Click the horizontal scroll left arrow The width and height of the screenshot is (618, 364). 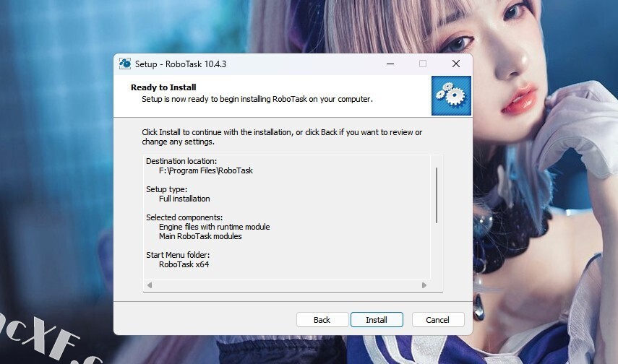[150, 285]
